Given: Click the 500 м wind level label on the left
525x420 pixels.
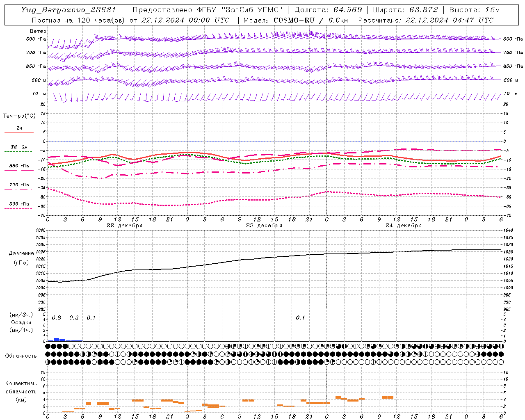Looking at the screenshot, I should point(39,80).
